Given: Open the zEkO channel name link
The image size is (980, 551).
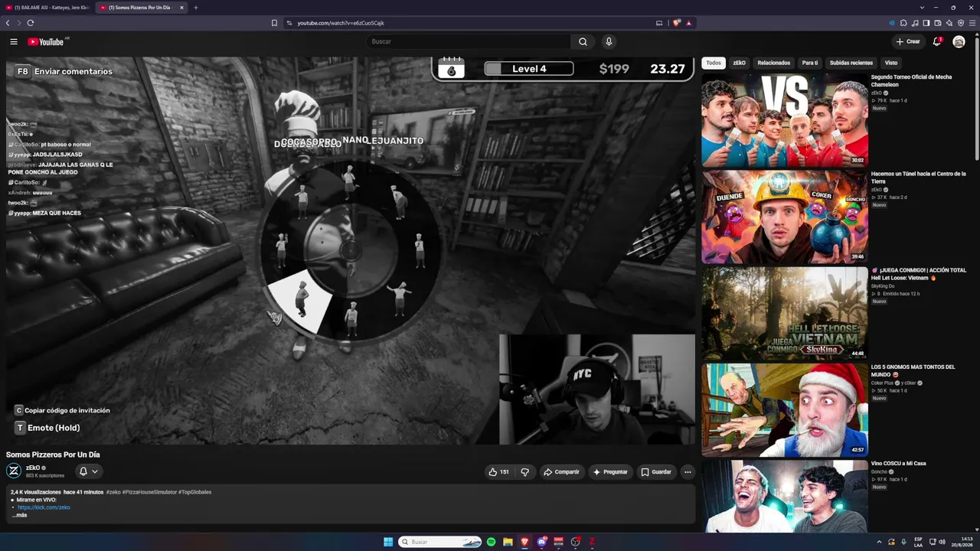Looking at the screenshot, I should [32, 468].
